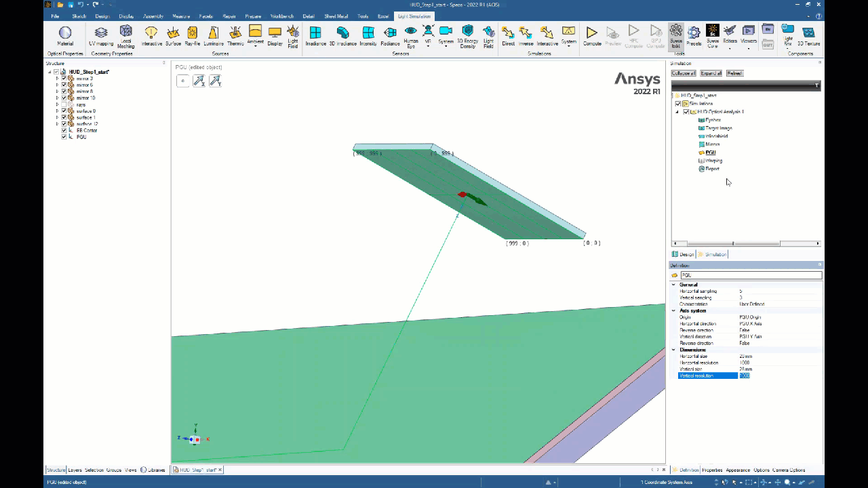Image resolution: width=868 pixels, height=488 pixels.
Task: Select the Eyebox item in simulation tree
Action: (713, 120)
